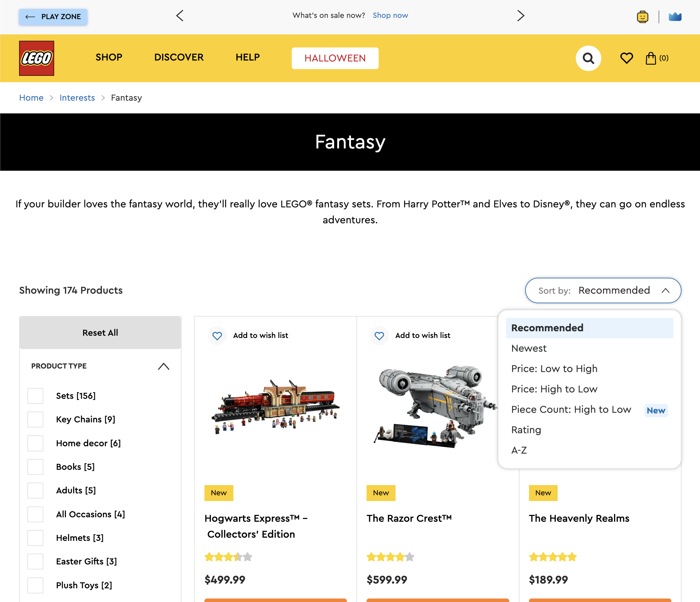Open the wishlist heart in the header

(x=626, y=58)
